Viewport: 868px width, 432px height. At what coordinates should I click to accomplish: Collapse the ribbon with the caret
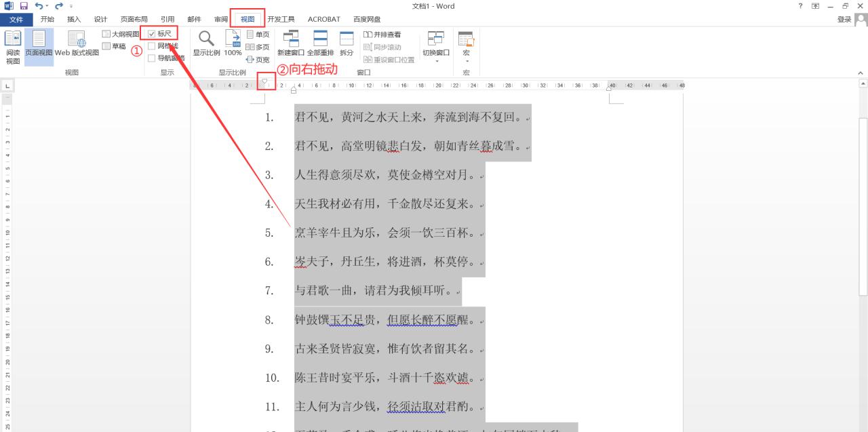click(861, 73)
